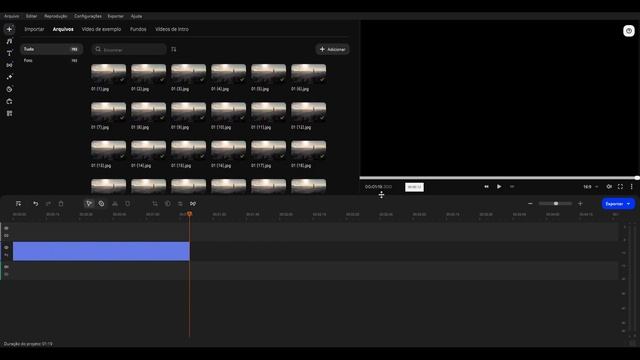Select the blue clip on the timeline
The width and height of the screenshot is (640, 360).
click(x=101, y=251)
